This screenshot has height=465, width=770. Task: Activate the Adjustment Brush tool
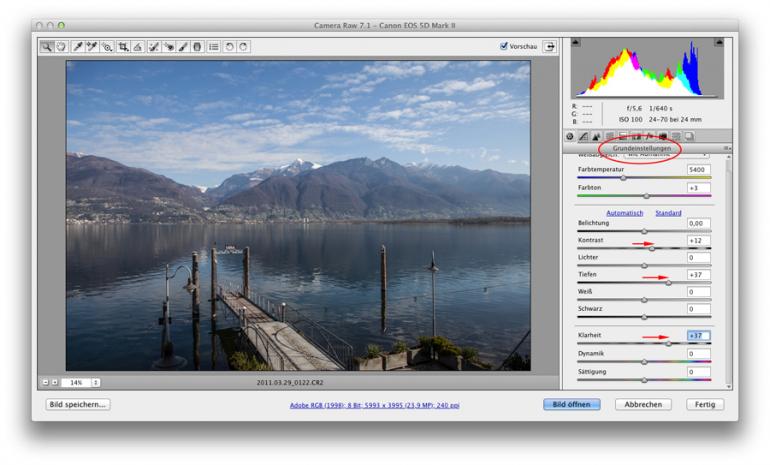pyautogui.click(x=183, y=47)
